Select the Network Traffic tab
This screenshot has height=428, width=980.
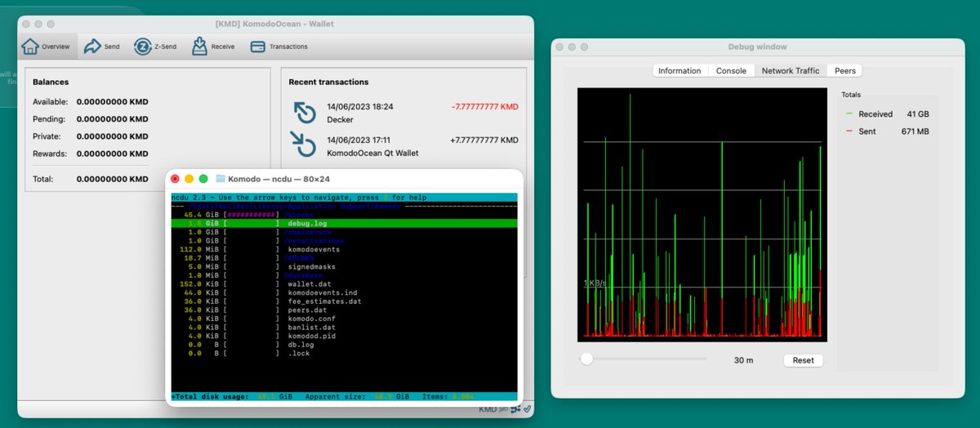tap(791, 71)
